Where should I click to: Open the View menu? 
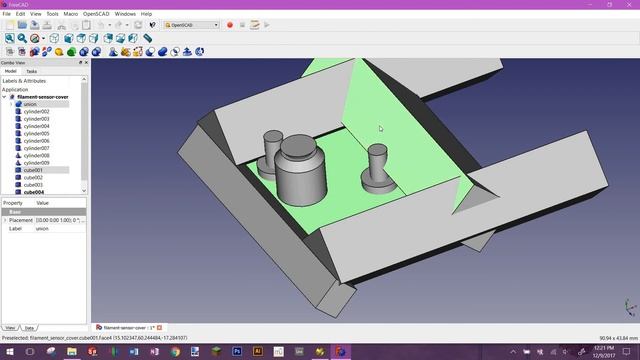coord(36,14)
